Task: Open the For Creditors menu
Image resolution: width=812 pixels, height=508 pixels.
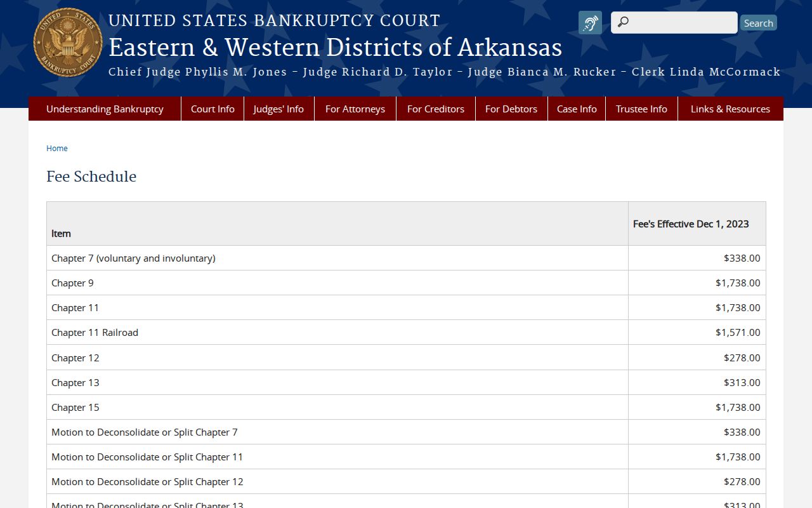Action: coord(436,109)
